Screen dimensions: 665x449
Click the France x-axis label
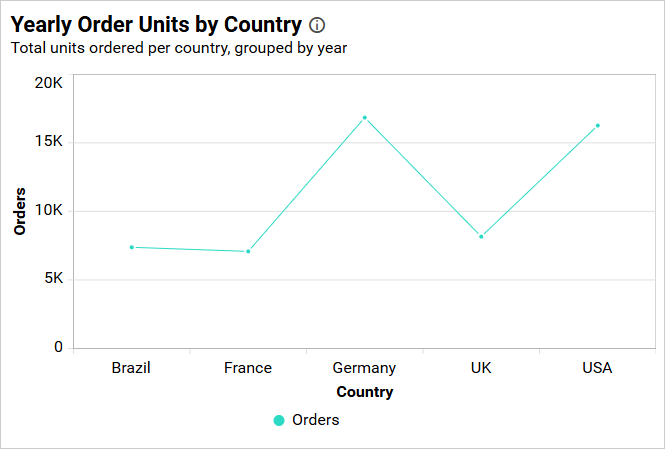pos(248,368)
